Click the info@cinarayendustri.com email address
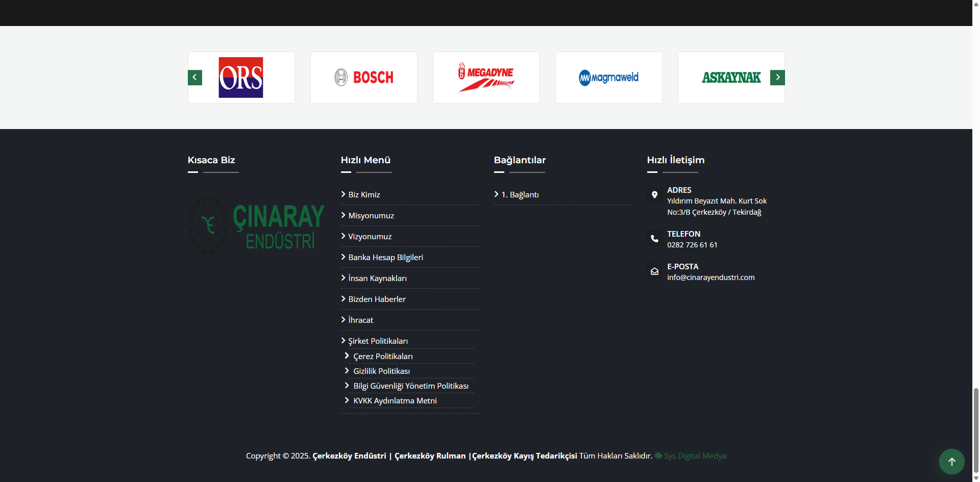 point(710,277)
